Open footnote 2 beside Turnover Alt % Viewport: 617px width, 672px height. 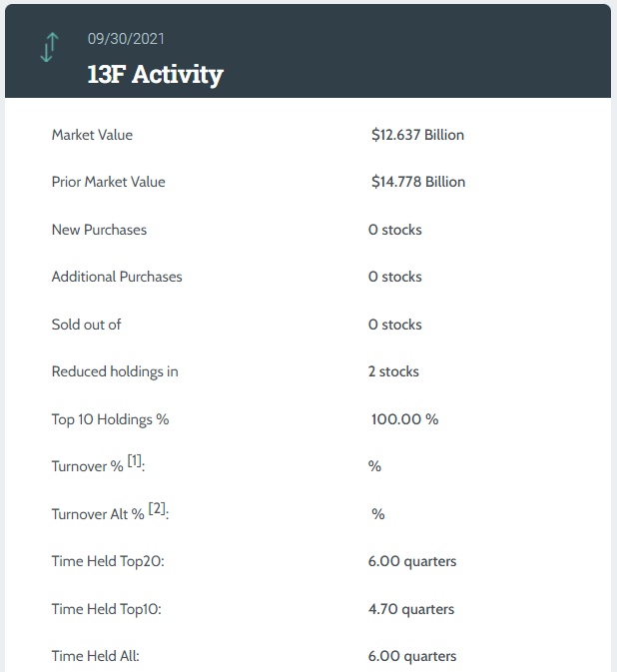pyautogui.click(x=158, y=508)
